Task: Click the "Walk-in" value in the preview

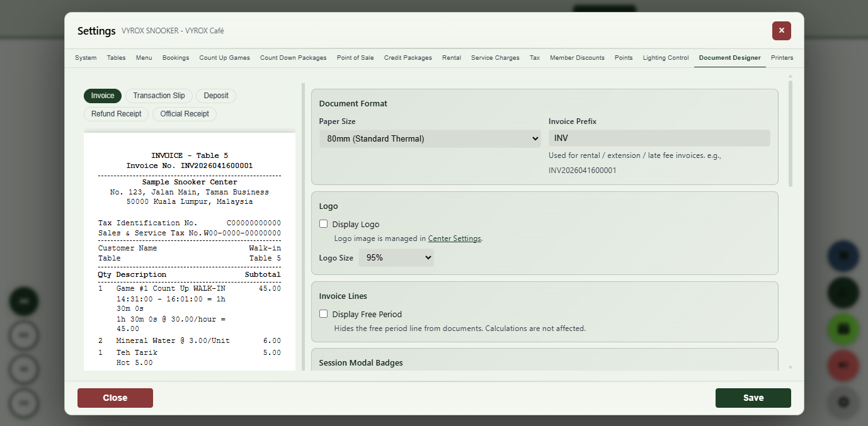Action: [265, 249]
